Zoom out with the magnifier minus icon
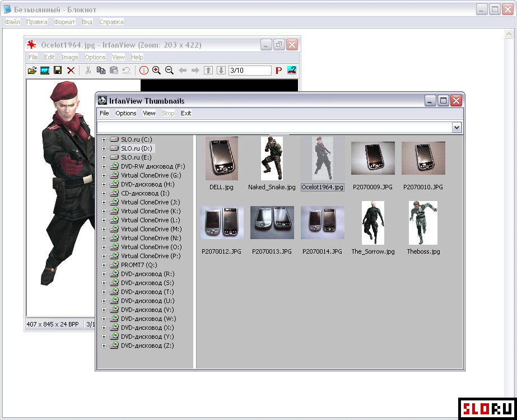517x420 pixels. tap(169, 71)
